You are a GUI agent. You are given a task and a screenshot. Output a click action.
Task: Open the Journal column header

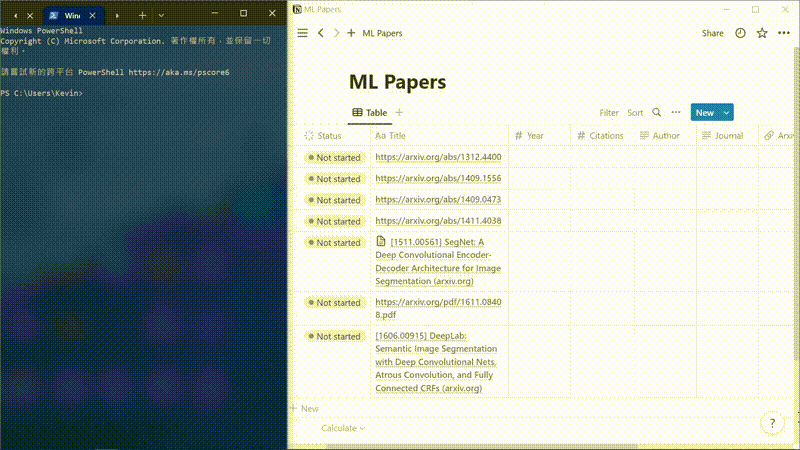727,136
